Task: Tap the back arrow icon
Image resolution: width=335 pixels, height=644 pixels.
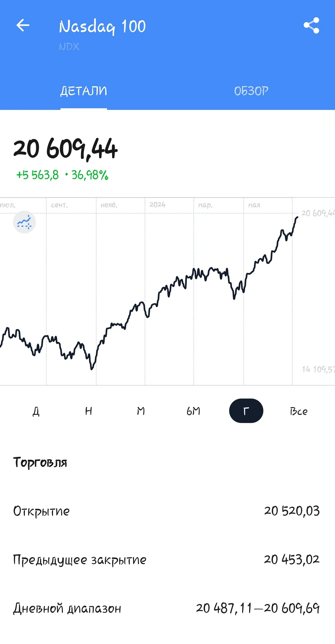Action: click(23, 25)
